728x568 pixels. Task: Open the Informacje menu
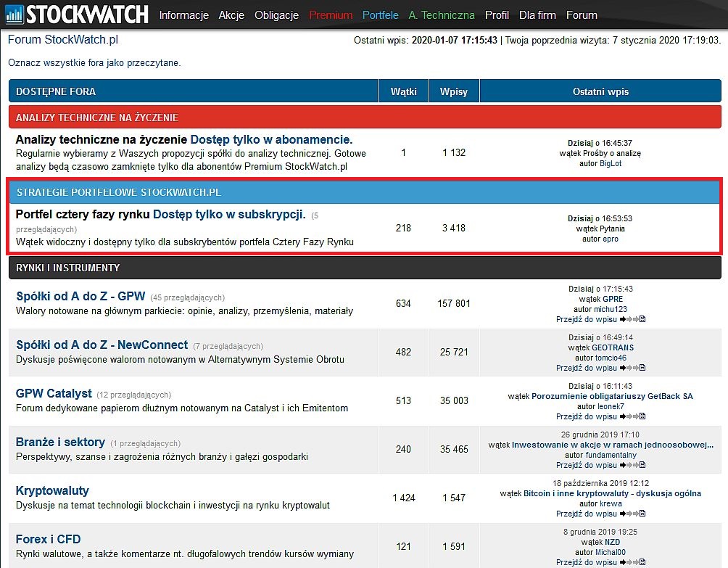click(x=184, y=15)
